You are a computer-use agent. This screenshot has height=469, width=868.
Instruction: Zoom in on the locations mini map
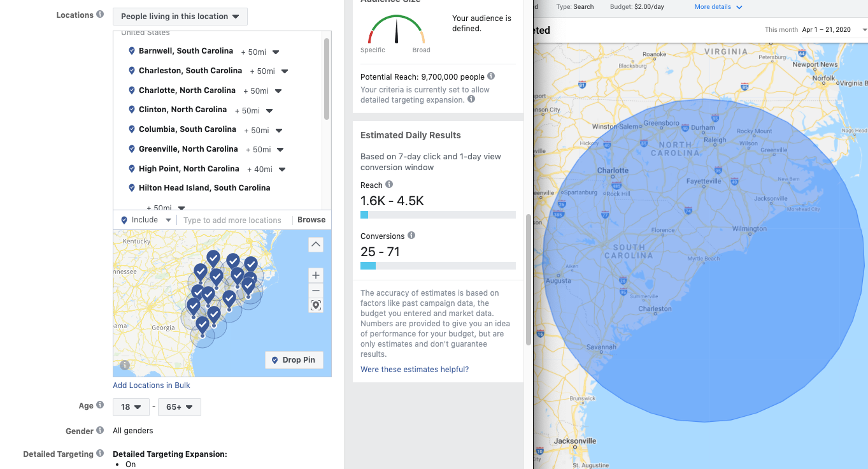coord(316,275)
